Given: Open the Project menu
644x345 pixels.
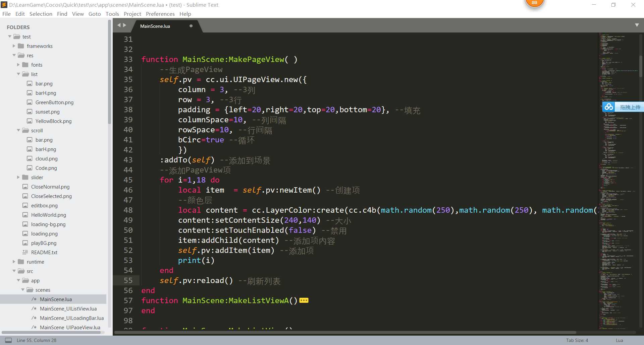Looking at the screenshot, I should [x=132, y=14].
